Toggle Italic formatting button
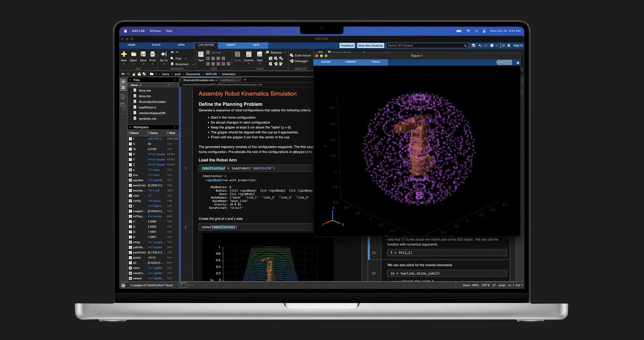The width and height of the screenshot is (644, 340). tap(213, 58)
